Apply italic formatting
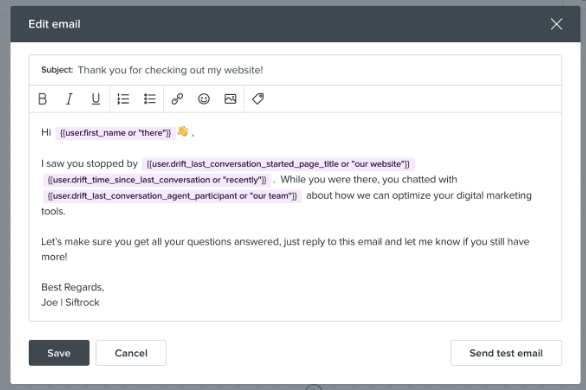Screen dimensions: 586x390 point(69,99)
